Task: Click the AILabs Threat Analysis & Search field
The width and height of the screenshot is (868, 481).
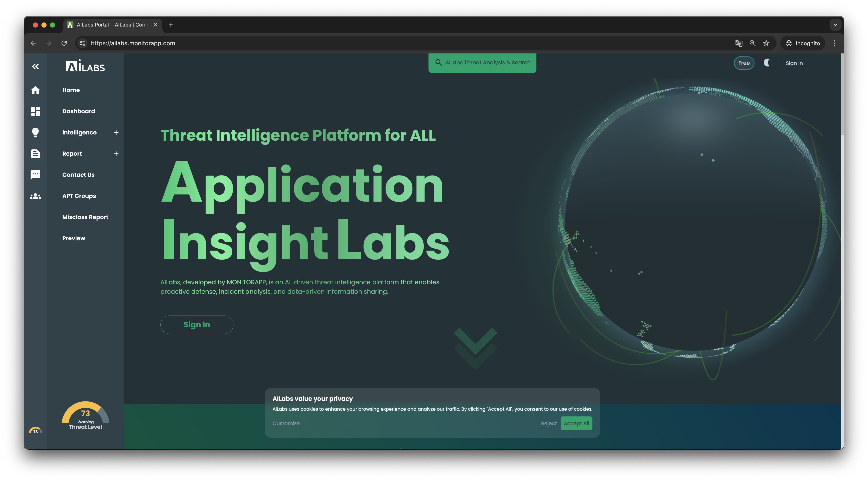Action: coord(482,63)
